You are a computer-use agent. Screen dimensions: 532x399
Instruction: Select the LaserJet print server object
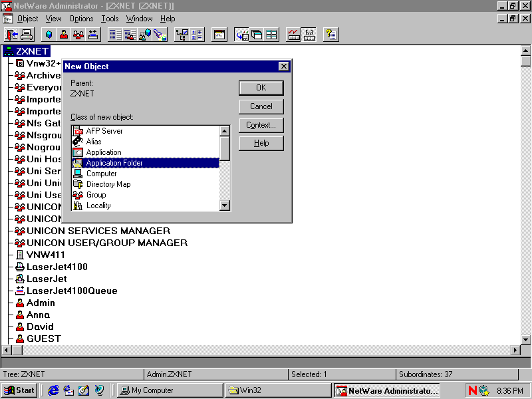pyautogui.click(x=41, y=279)
